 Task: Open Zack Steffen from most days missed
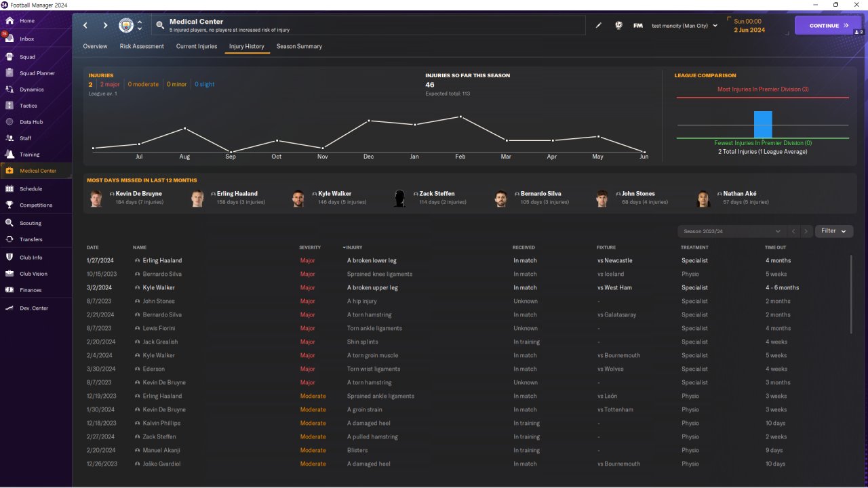coord(437,194)
